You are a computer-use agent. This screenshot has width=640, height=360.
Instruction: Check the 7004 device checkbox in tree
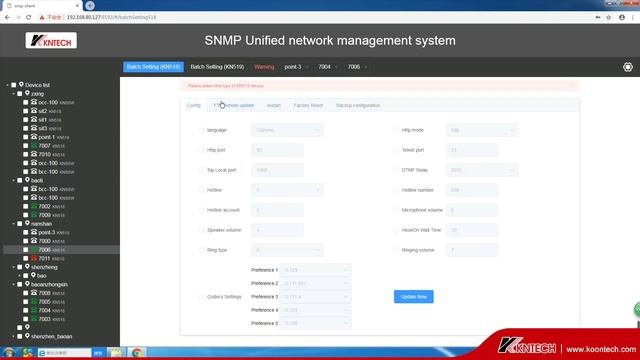coord(26,310)
